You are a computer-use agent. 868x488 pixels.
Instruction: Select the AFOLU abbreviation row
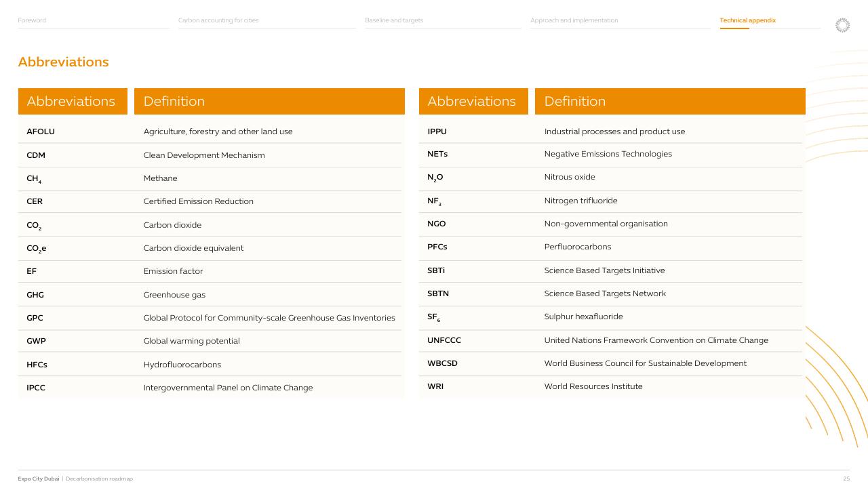(x=211, y=131)
